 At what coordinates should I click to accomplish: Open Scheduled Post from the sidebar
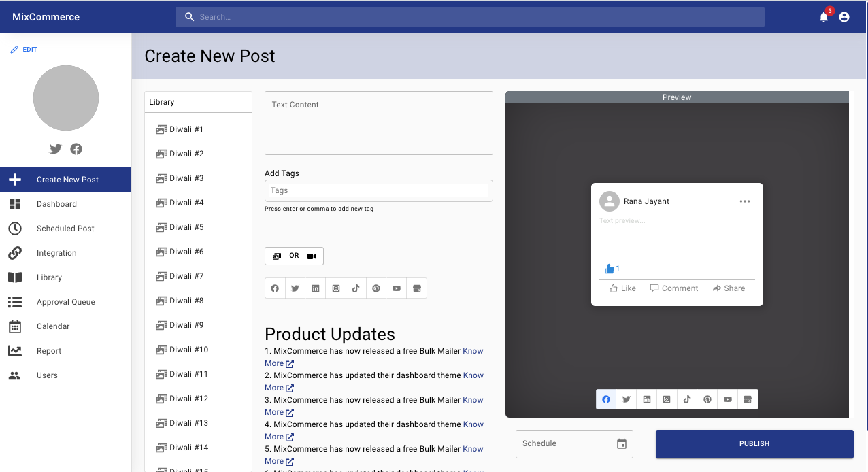[x=65, y=229]
